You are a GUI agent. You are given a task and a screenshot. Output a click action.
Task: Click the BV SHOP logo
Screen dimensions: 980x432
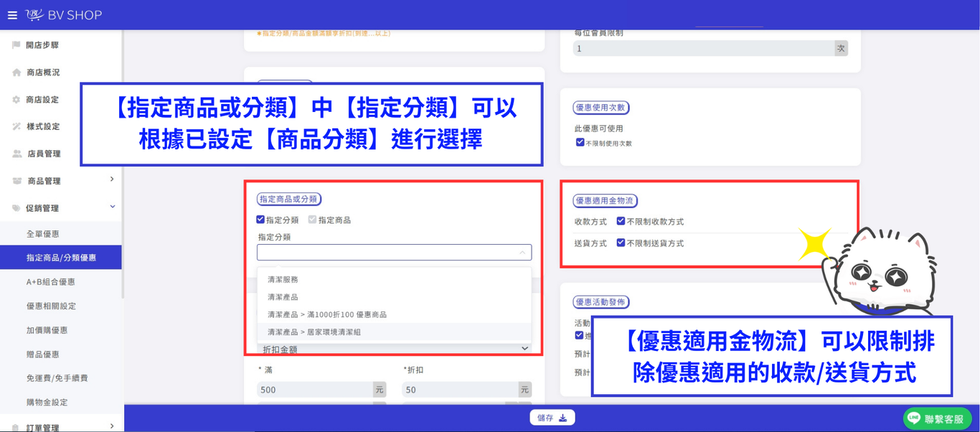pos(64,15)
